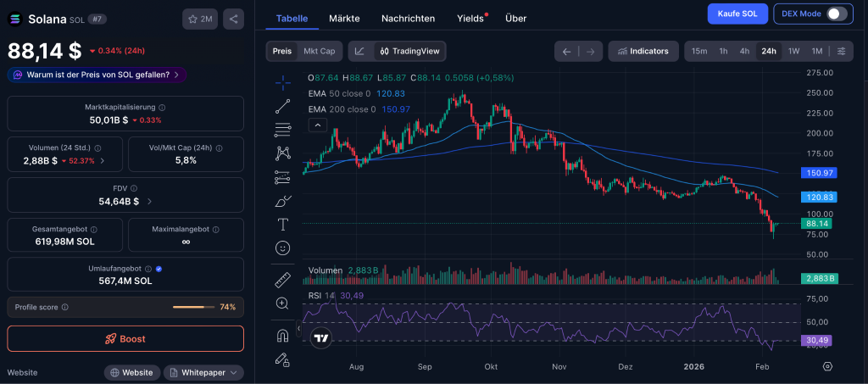Go to the Nachrichten tab
The image size is (868, 384).
coord(408,18)
